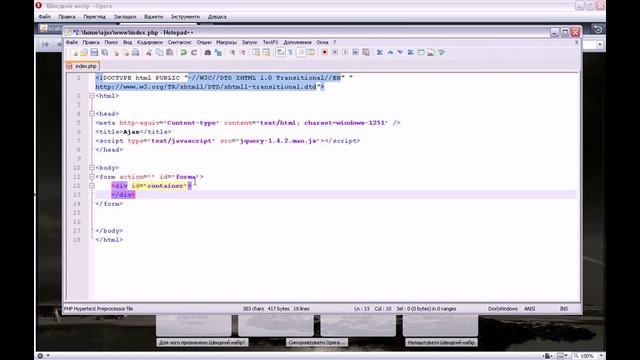This screenshot has width=640, height=360.
Task: Click the blue down arrow toolbar icon
Action: (400, 53)
